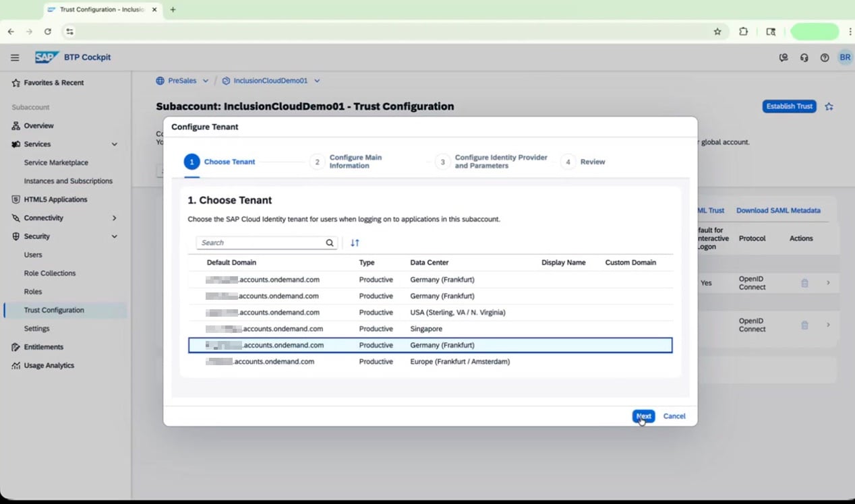Viewport: 855px width, 504px height.
Task: Bookmark this page with the star icon
Action: click(x=717, y=32)
